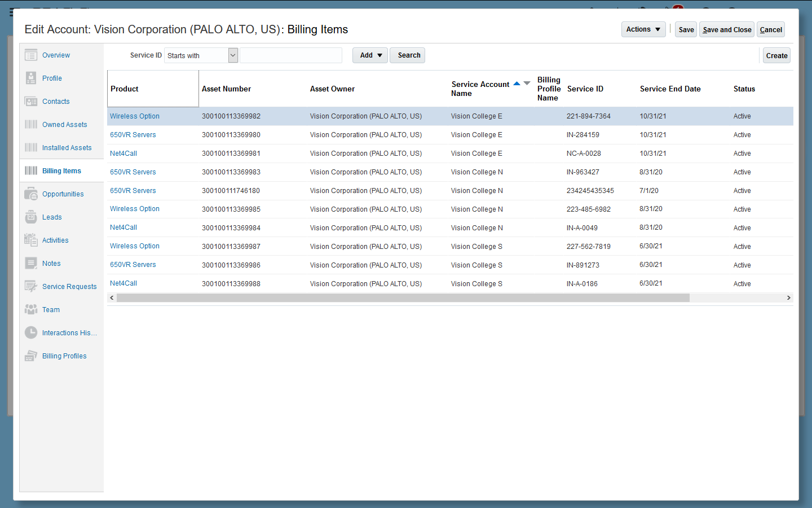The height and width of the screenshot is (508, 812).
Task: Click the Profile sidebar icon
Action: click(31, 78)
